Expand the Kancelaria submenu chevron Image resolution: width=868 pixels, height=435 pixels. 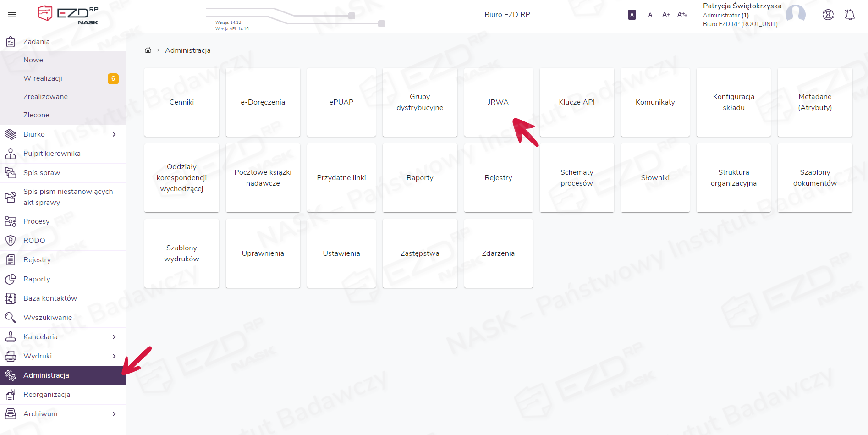114,337
